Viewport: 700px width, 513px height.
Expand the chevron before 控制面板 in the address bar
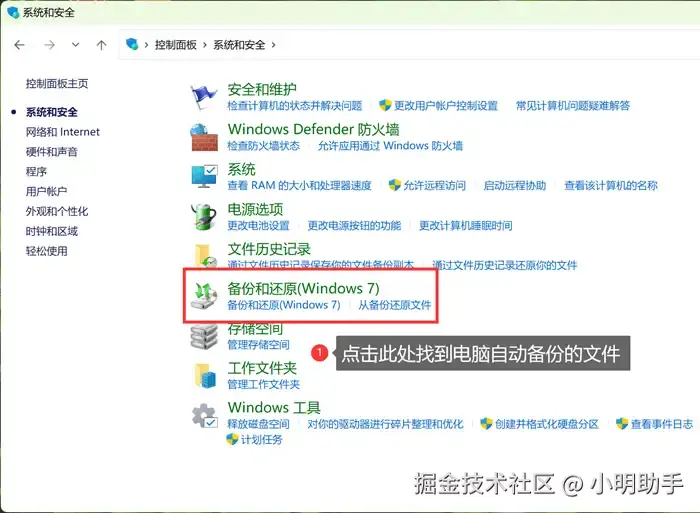click(x=146, y=45)
